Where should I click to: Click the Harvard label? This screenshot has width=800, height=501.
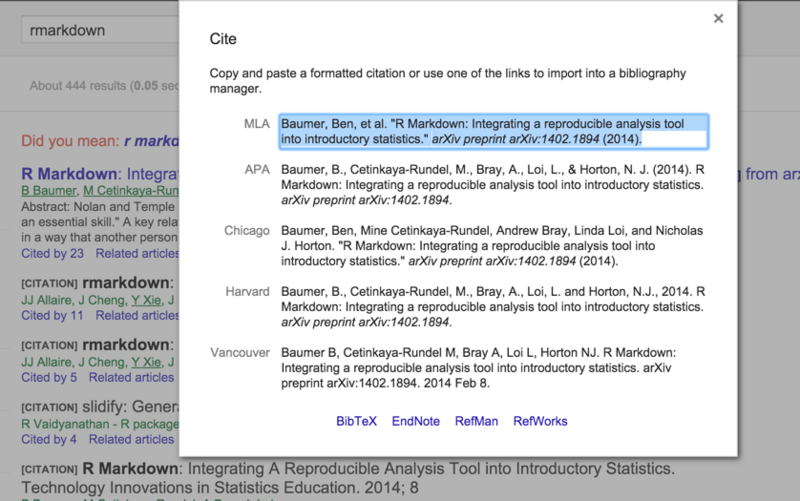(x=247, y=292)
